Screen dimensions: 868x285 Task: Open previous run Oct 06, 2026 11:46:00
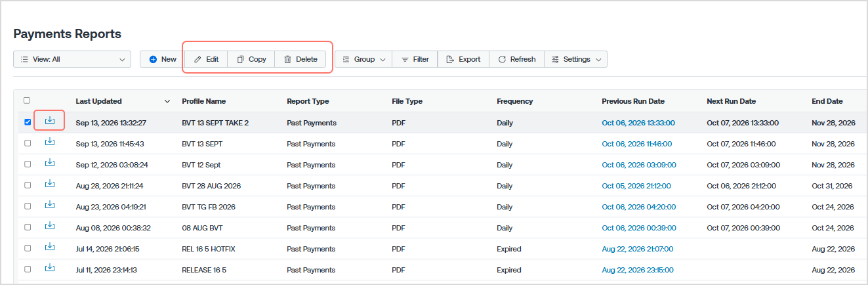[x=637, y=144]
